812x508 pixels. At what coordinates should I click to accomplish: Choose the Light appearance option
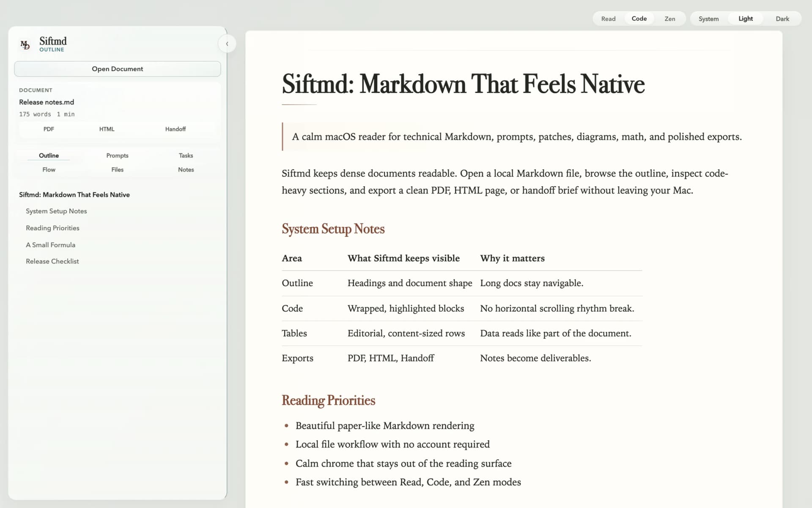click(746, 19)
